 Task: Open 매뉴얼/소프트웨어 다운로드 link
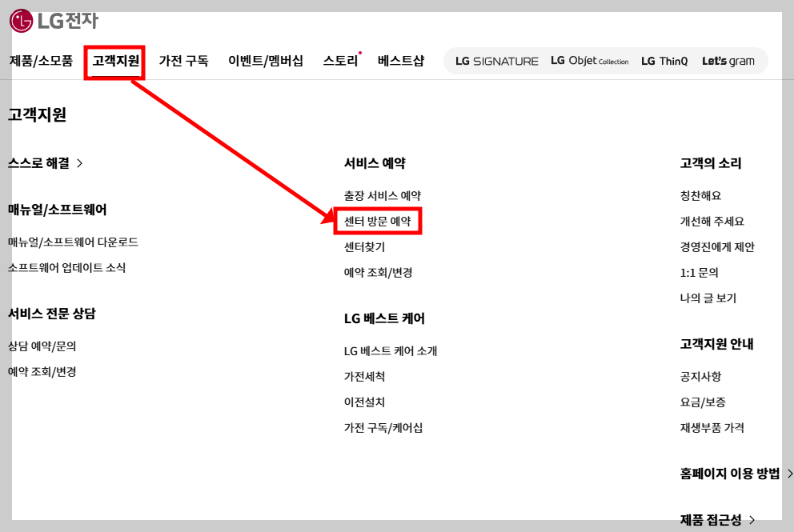click(73, 242)
